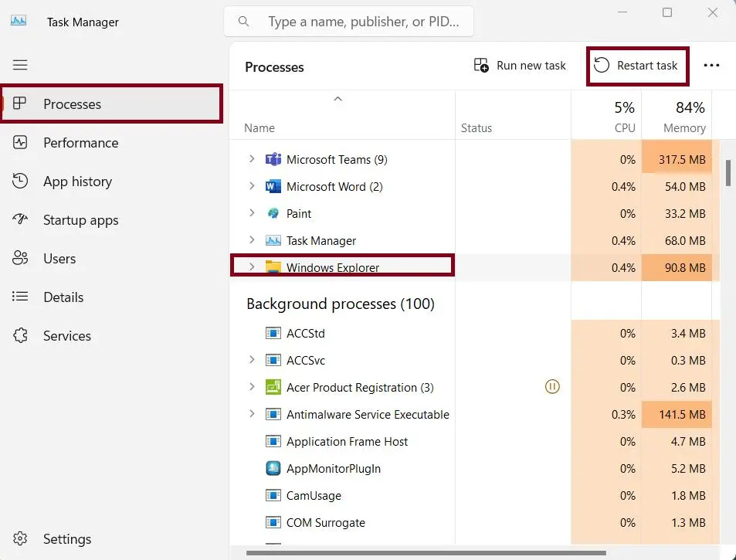Expand the Windows Explorer process group
The height and width of the screenshot is (560, 736).
tap(252, 266)
